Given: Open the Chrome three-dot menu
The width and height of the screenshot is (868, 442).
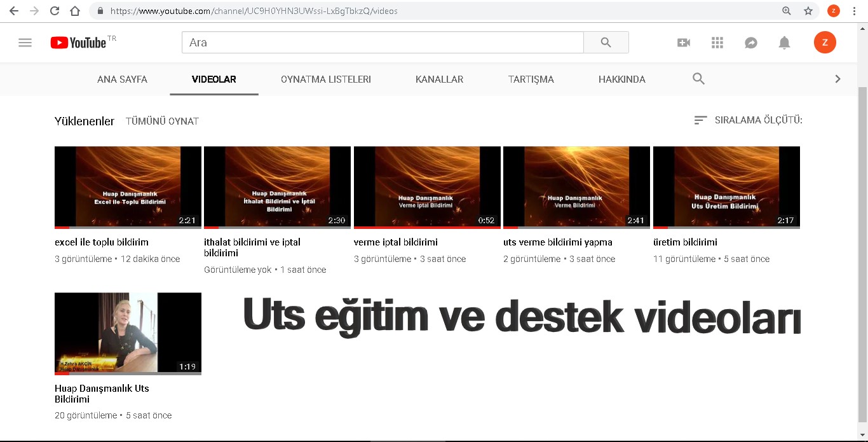Looking at the screenshot, I should click(x=855, y=11).
